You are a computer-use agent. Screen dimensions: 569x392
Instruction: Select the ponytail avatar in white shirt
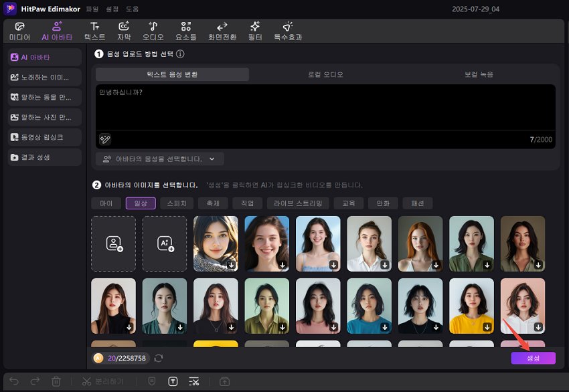click(x=370, y=243)
